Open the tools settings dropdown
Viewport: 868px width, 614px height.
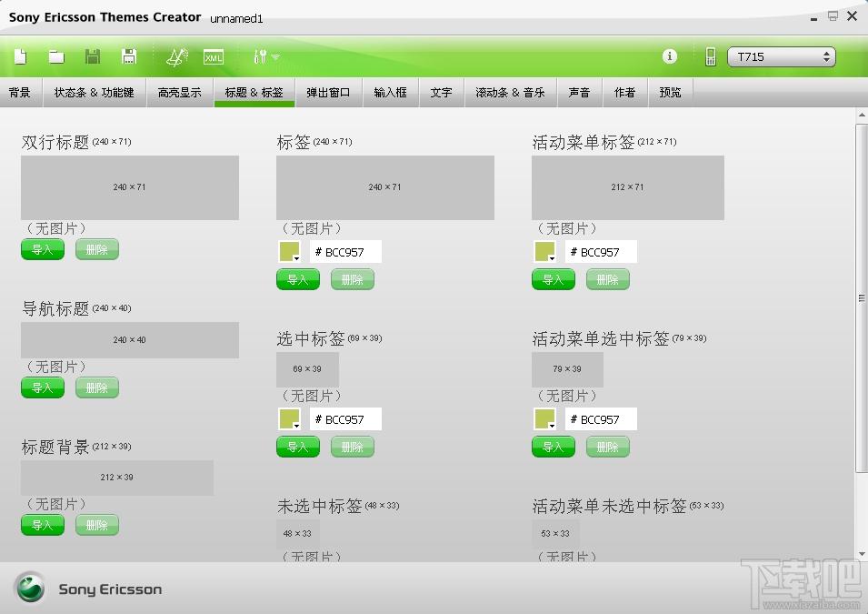coord(266,56)
